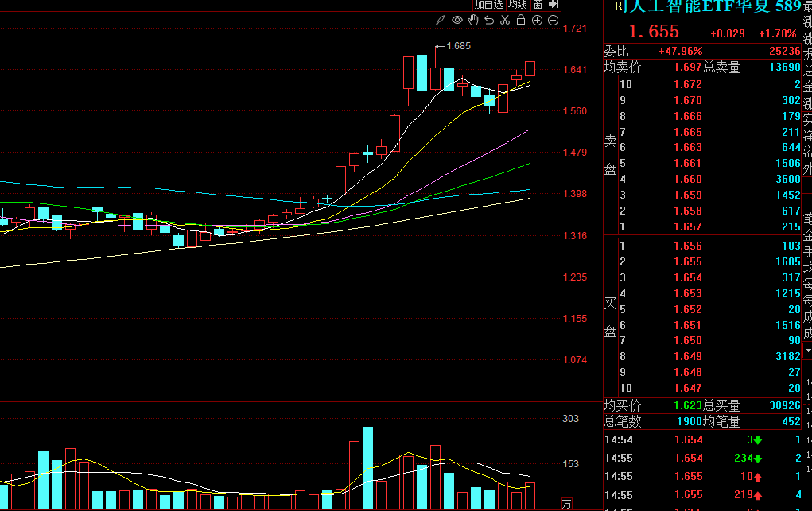Expand the dropdown arrow on right panel edge
Viewport: 812px width, 511px height.
(807, 350)
